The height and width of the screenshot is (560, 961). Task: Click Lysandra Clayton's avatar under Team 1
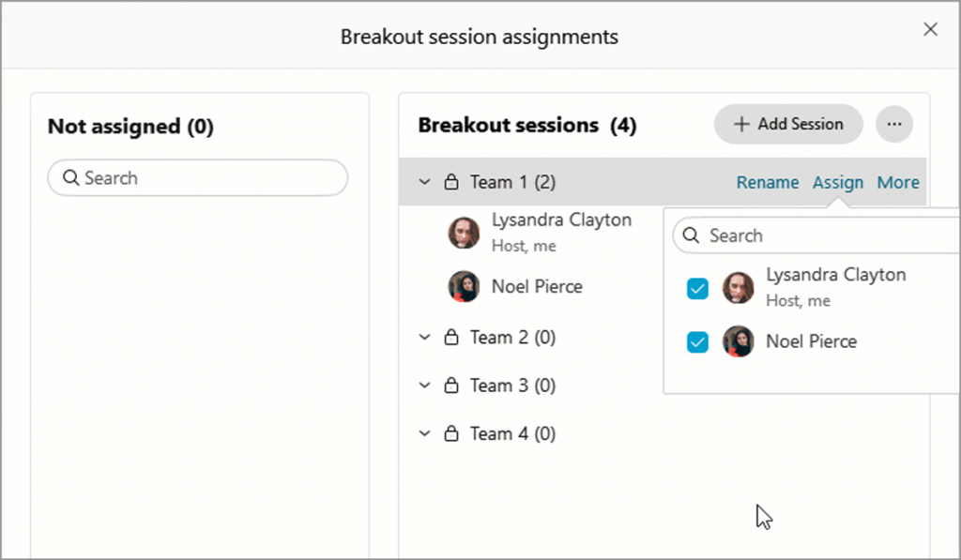coord(463,232)
